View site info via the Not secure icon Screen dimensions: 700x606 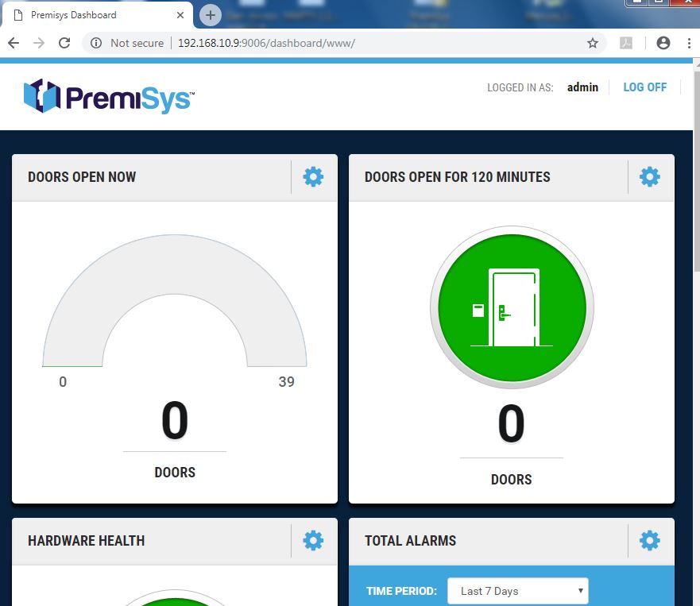96,43
